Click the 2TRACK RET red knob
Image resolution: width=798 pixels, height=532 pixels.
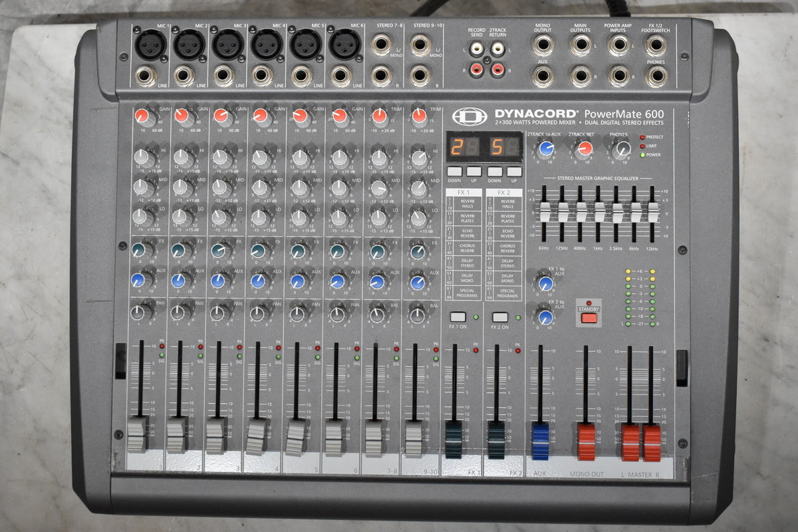coord(585,149)
